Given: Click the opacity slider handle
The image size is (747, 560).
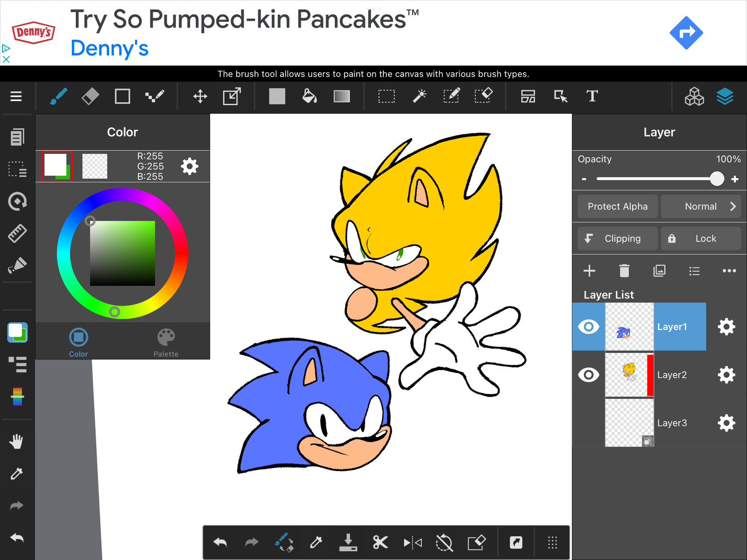Looking at the screenshot, I should [x=717, y=179].
